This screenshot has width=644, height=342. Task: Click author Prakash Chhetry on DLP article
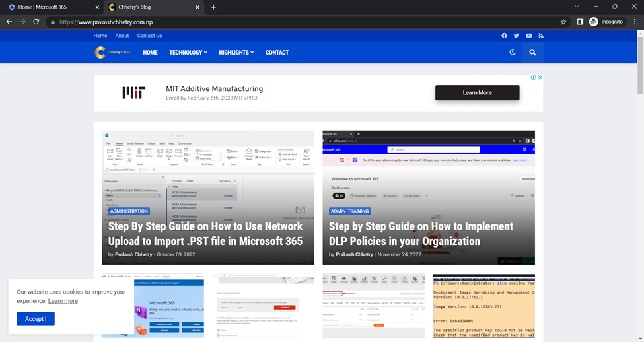point(355,254)
